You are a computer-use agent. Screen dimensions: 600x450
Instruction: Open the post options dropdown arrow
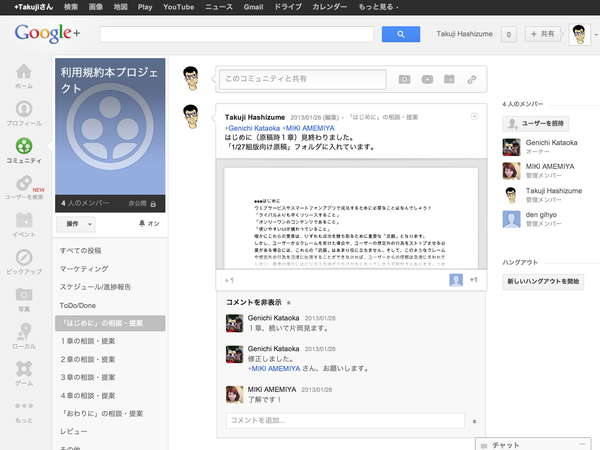click(474, 116)
